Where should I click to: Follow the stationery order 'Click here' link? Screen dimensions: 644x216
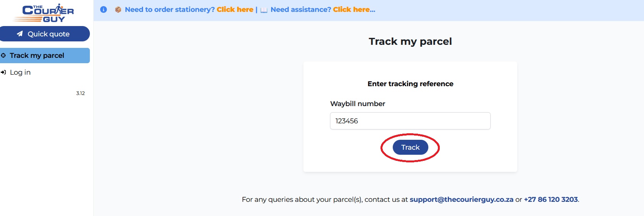[235, 10]
